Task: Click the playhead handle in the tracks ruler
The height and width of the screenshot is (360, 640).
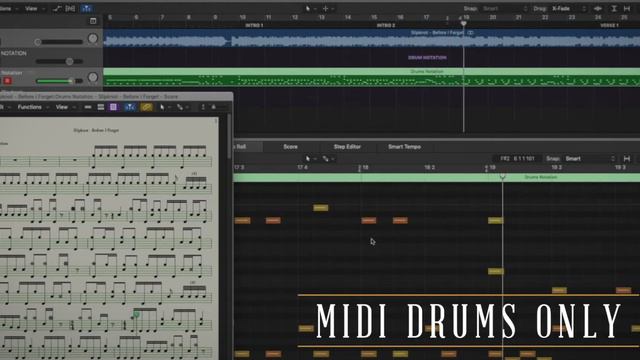Action: point(463,23)
